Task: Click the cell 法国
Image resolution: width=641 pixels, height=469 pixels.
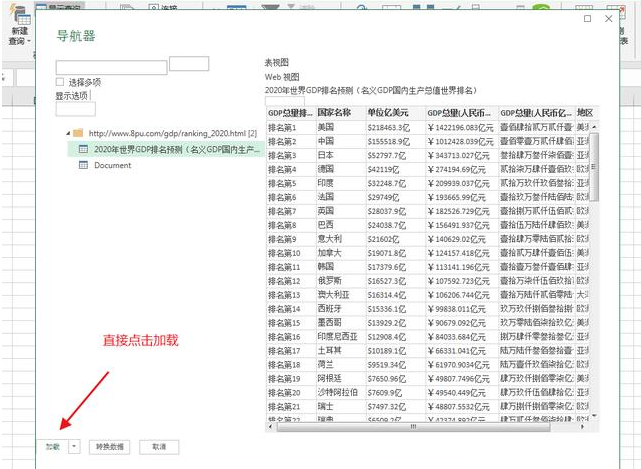Action: click(341, 197)
